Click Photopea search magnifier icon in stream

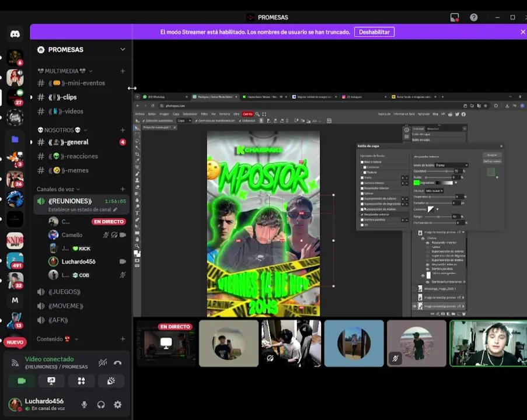pos(257,114)
